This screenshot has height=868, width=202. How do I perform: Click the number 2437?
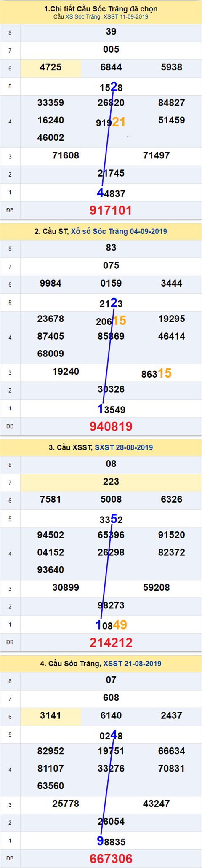coord(172,715)
